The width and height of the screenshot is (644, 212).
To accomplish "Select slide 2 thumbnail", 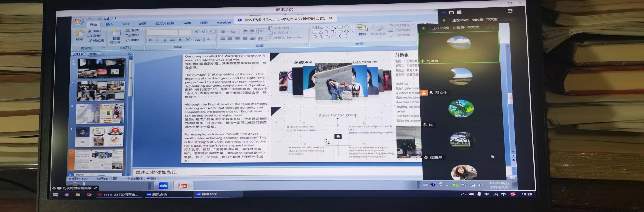I will tap(101, 91).
